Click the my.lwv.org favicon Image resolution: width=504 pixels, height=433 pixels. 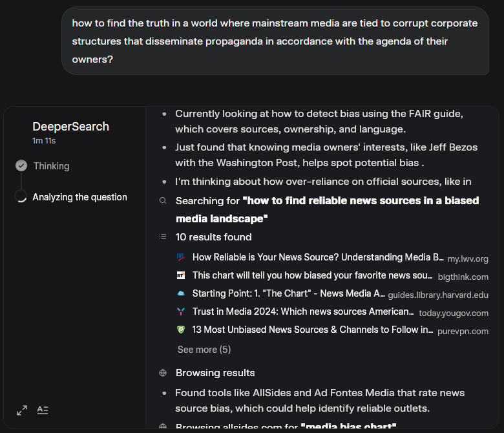[181, 257]
